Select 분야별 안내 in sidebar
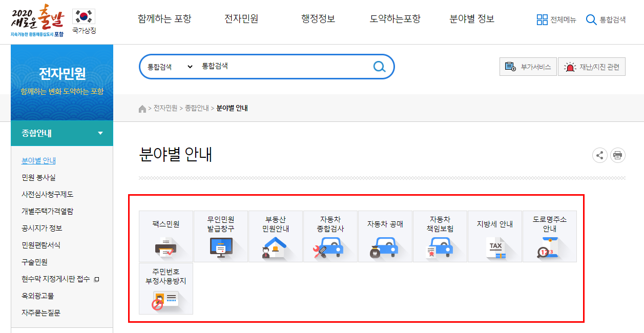 (38, 160)
